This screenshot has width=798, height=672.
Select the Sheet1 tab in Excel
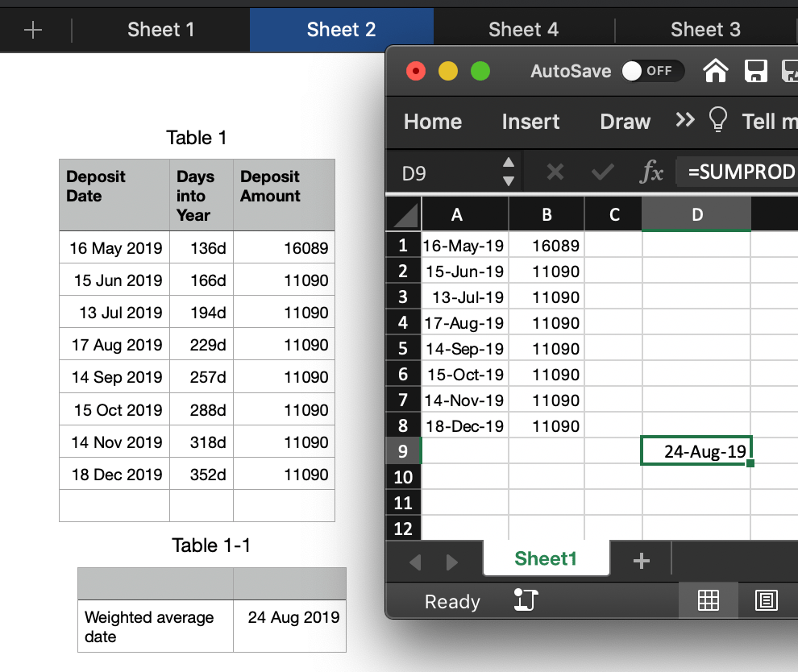[546, 558]
